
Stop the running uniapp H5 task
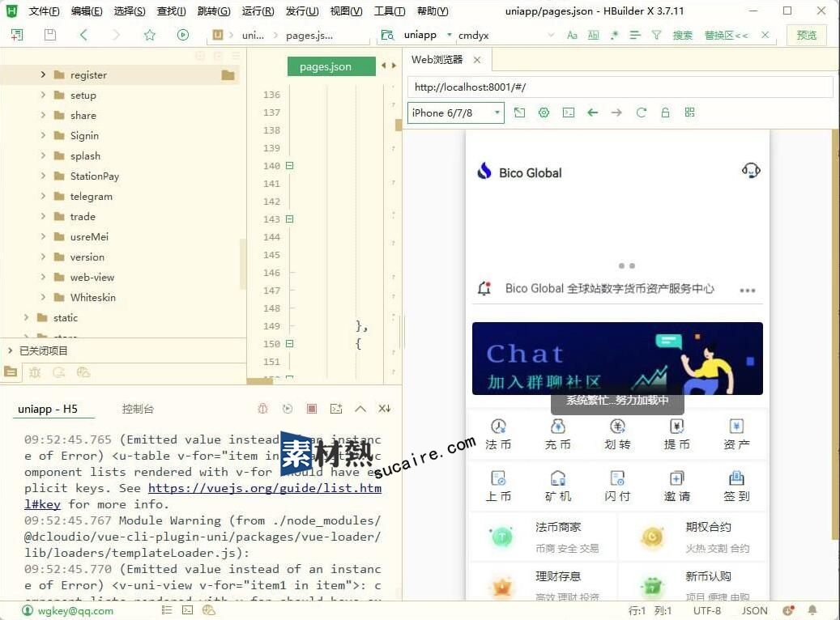(x=312, y=409)
